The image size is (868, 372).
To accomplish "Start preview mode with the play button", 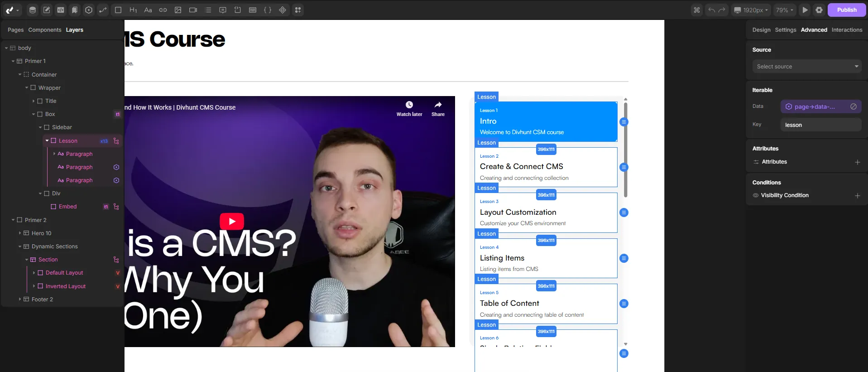I will (x=805, y=10).
